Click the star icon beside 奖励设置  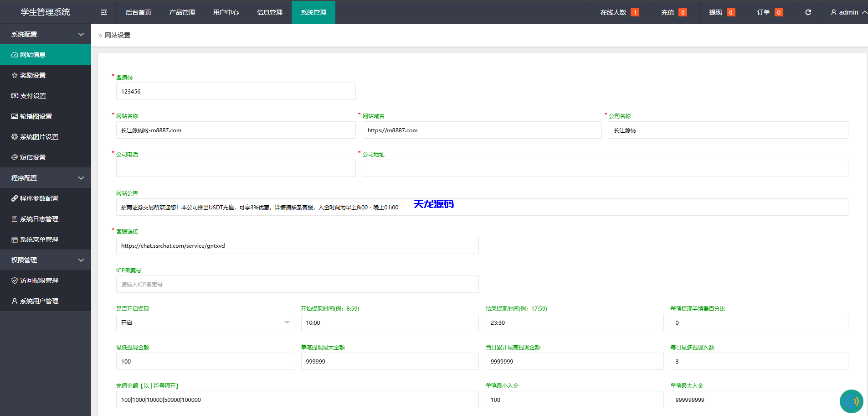[x=15, y=75]
